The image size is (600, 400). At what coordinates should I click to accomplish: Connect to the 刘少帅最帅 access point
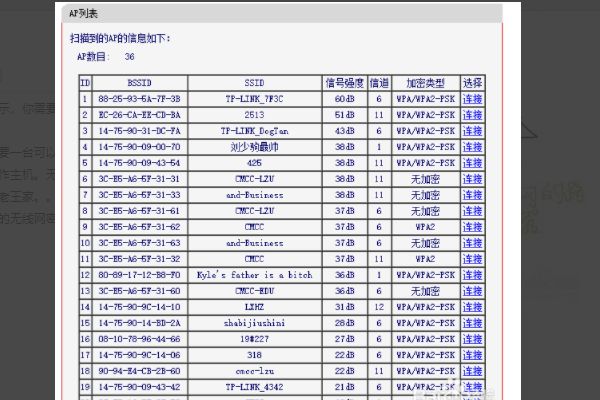pos(473,146)
